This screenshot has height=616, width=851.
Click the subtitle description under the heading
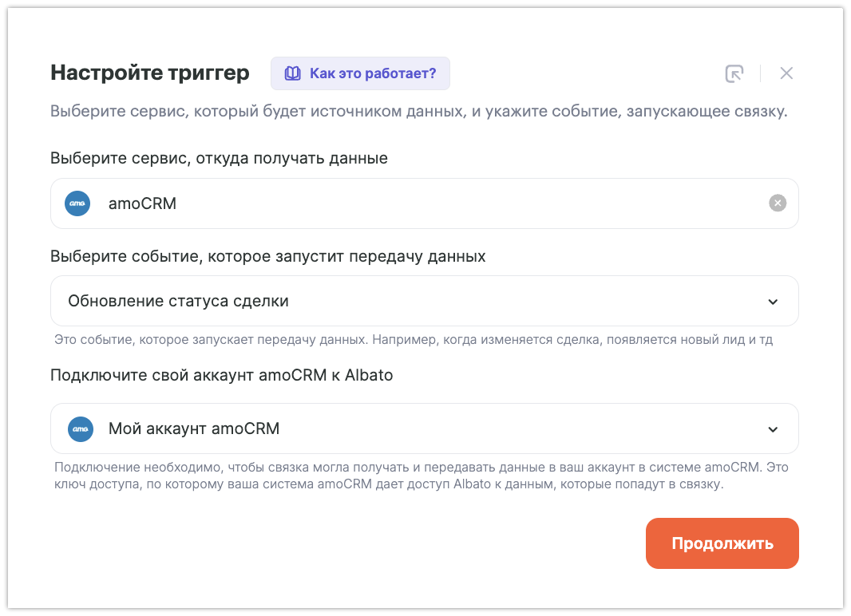[418, 111]
